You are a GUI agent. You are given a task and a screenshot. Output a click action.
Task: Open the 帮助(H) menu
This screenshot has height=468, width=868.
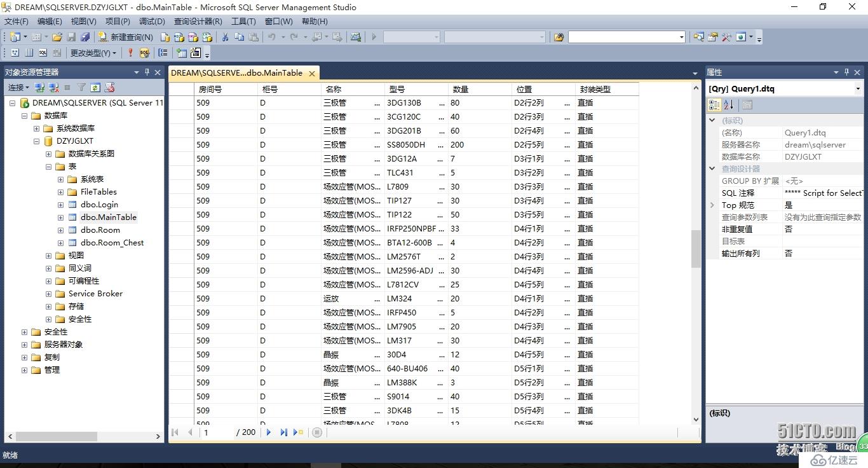(315, 21)
